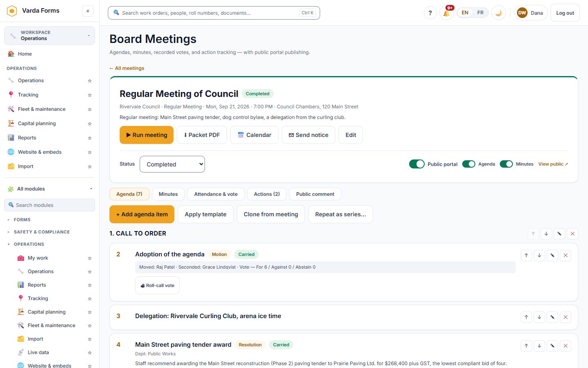Open the help question mark icon
The image size is (588, 368).
(x=430, y=13)
